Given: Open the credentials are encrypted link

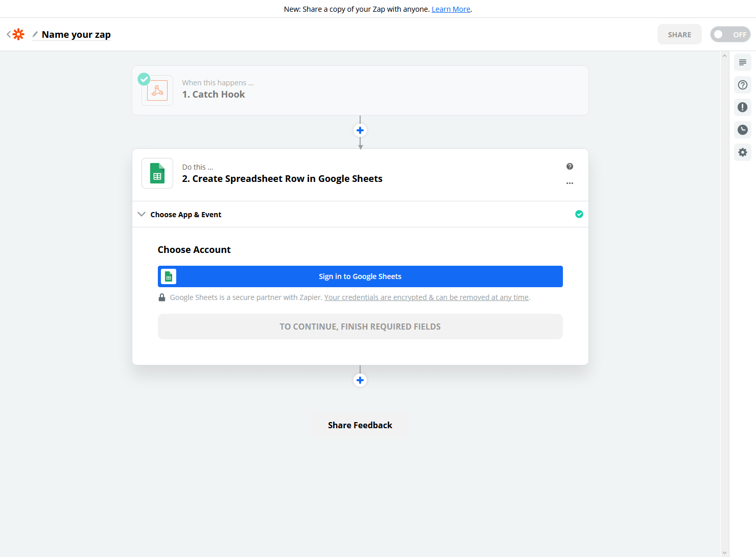Looking at the screenshot, I should point(427,297).
